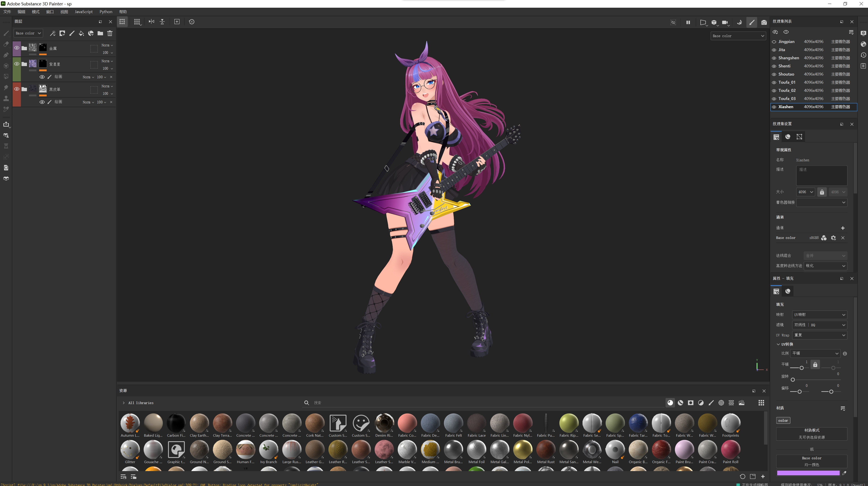Hide the 金属 layer folder
Image resolution: width=868 pixels, height=486 pixels.
coord(17,48)
